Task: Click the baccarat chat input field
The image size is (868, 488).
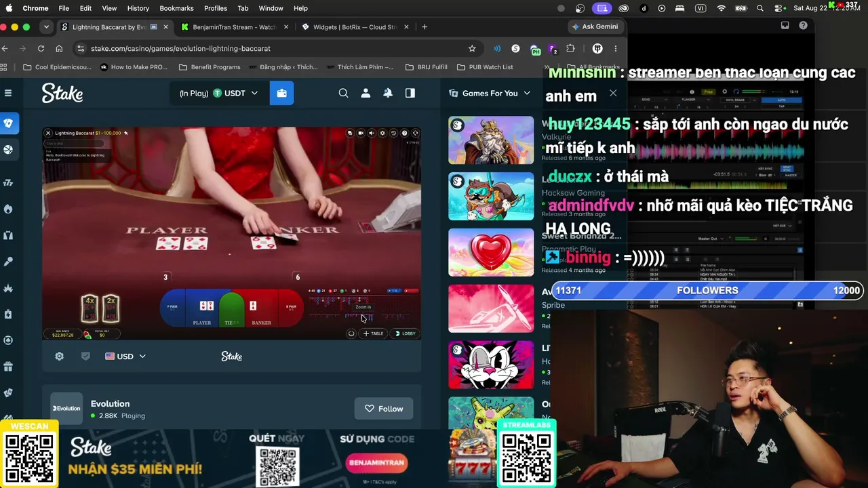Action: 74,143
